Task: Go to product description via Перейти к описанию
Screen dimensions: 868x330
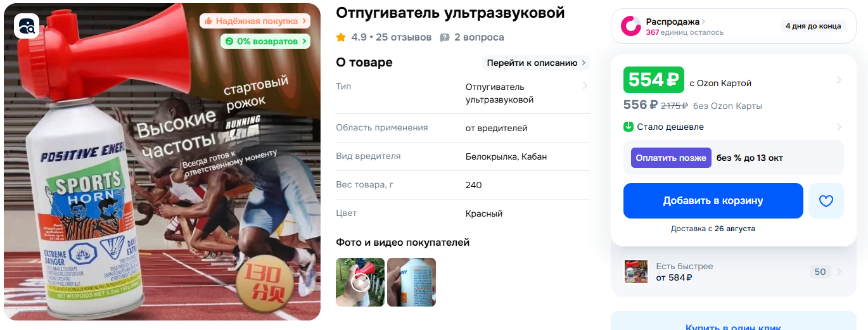Action: (x=536, y=63)
